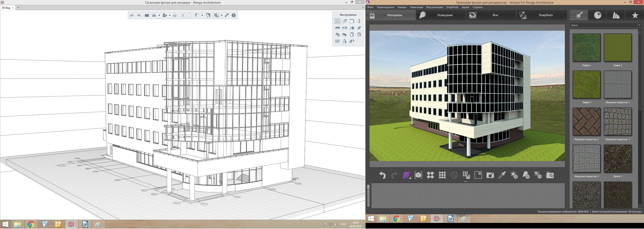Screen dimensions: 644x229
Task: Toggle the bounding box cube view icon
Action: click(418, 175)
